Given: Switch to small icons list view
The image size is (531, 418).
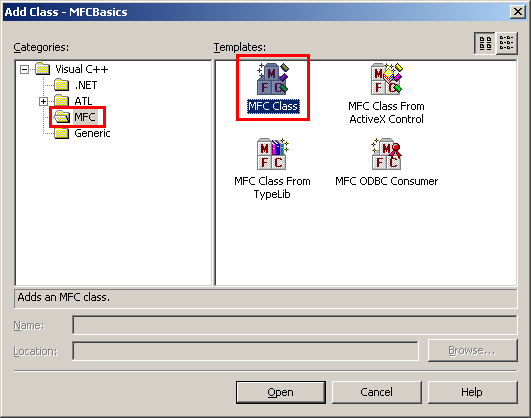Looking at the screenshot, I should click(x=507, y=43).
